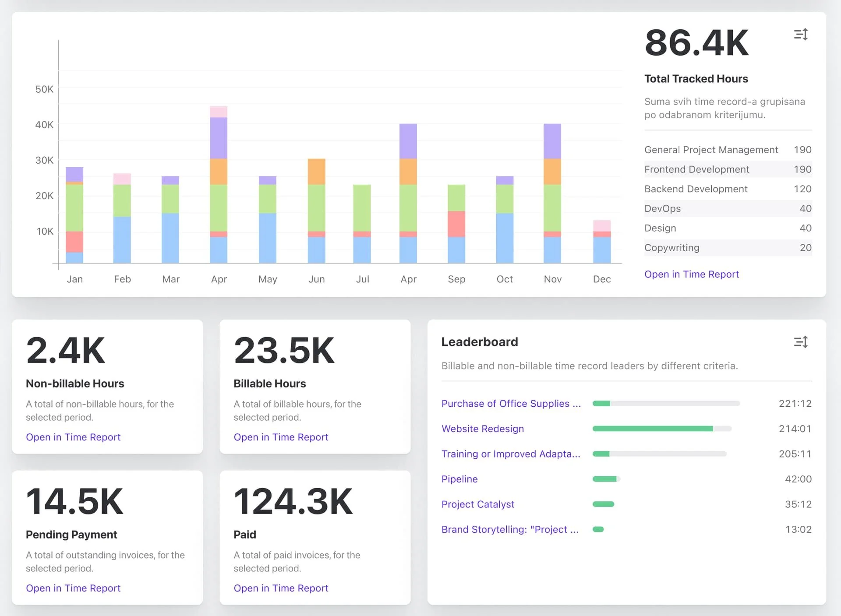Open Time Report for Pending Payment
This screenshot has height=616, width=841.
(73, 588)
